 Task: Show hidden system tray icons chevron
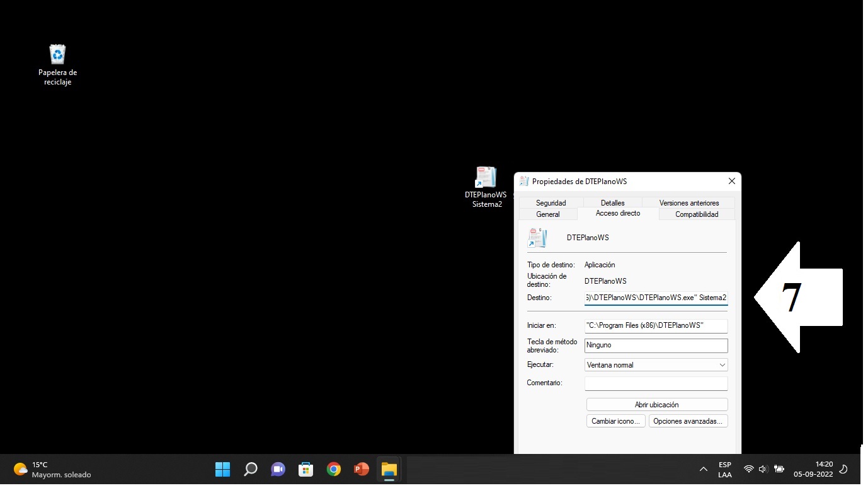click(703, 469)
